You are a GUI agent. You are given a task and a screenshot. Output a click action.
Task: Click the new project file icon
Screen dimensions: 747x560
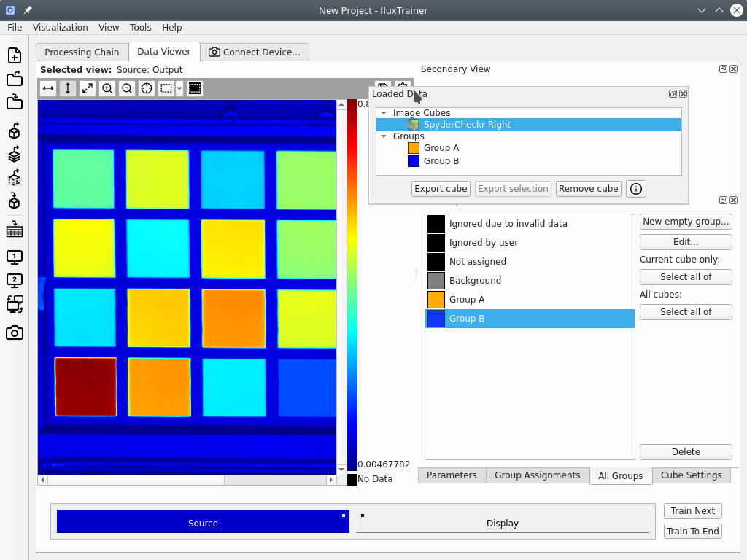[15, 55]
